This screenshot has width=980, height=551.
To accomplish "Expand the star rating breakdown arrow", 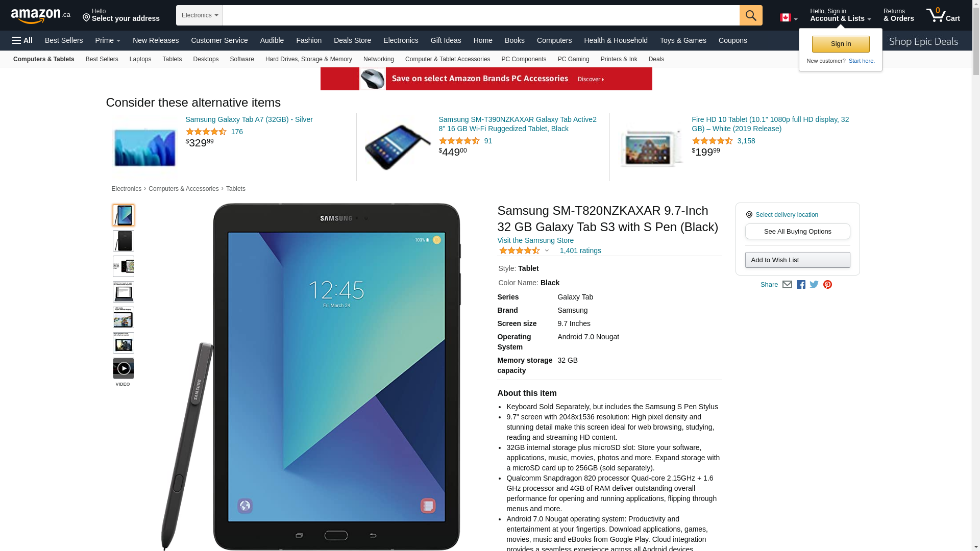I will [547, 251].
